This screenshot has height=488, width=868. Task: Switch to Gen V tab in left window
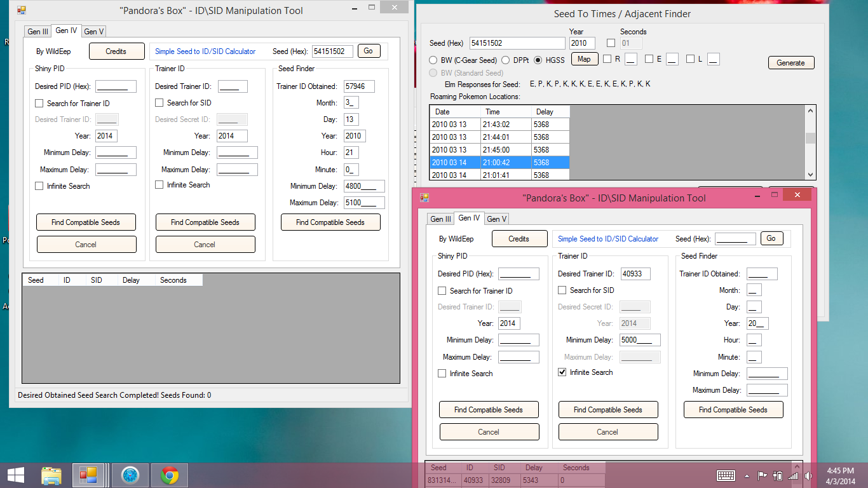coord(93,32)
